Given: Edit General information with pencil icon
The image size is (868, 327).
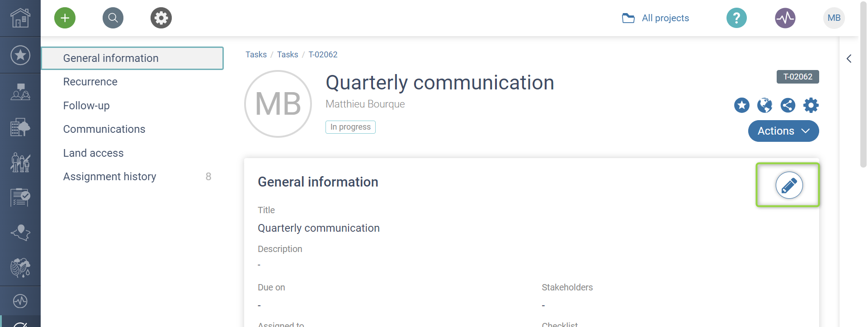Looking at the screenshot, I should point(789,185).
